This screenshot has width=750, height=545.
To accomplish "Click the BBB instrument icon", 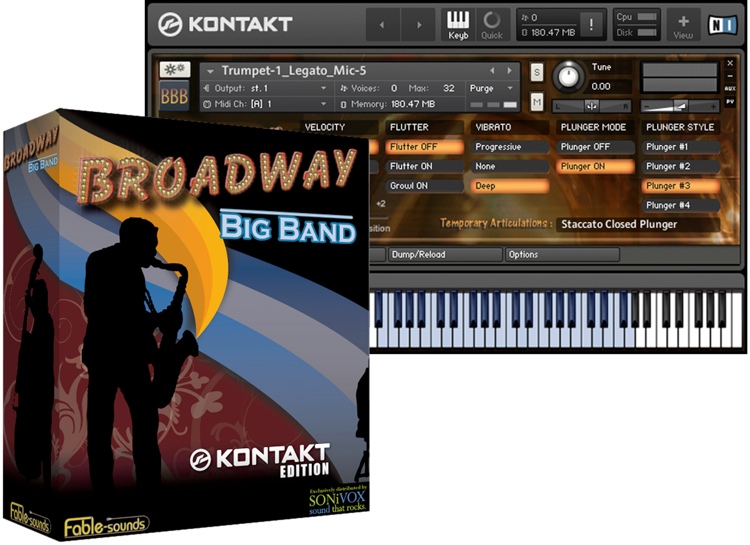I will click(174, 97).
